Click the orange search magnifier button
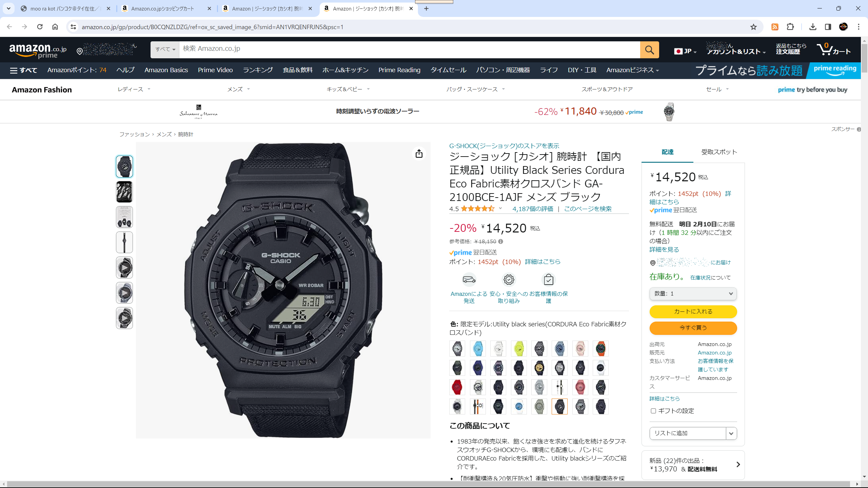Image resolution: width=868 pixels, height=488 pixels. point(649,50)
